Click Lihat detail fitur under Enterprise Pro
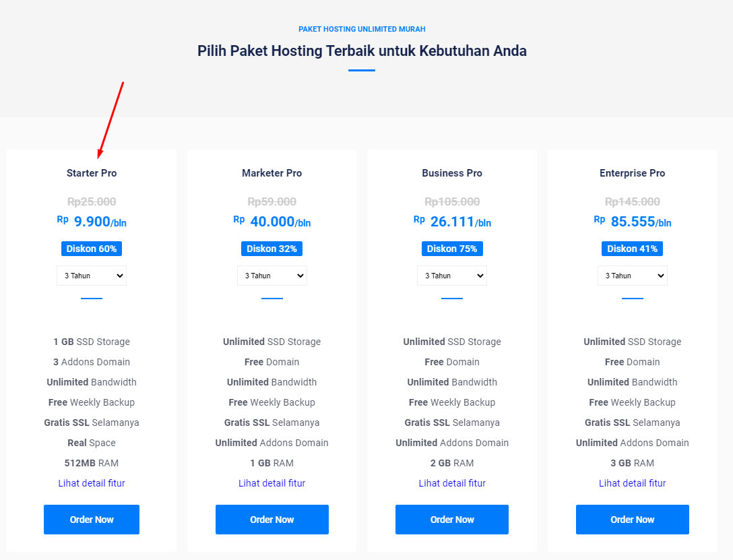Screen dimensions: 733x560 [x=633, y=483]
